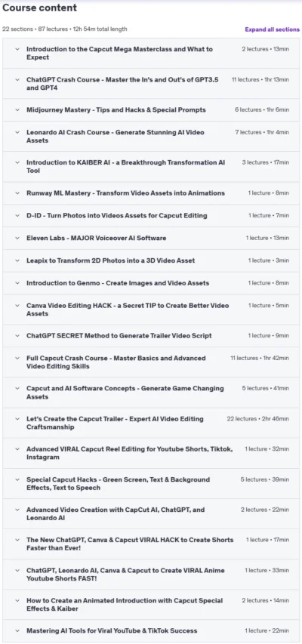Open Canva Video Editing HACK section title
This screenshot has width=302, height=644.
coord(128,310)
